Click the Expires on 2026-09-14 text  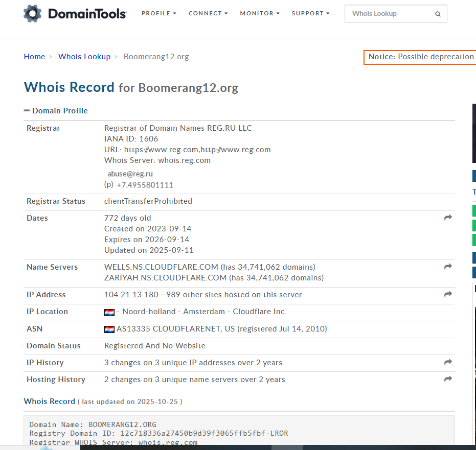point(147,240)
